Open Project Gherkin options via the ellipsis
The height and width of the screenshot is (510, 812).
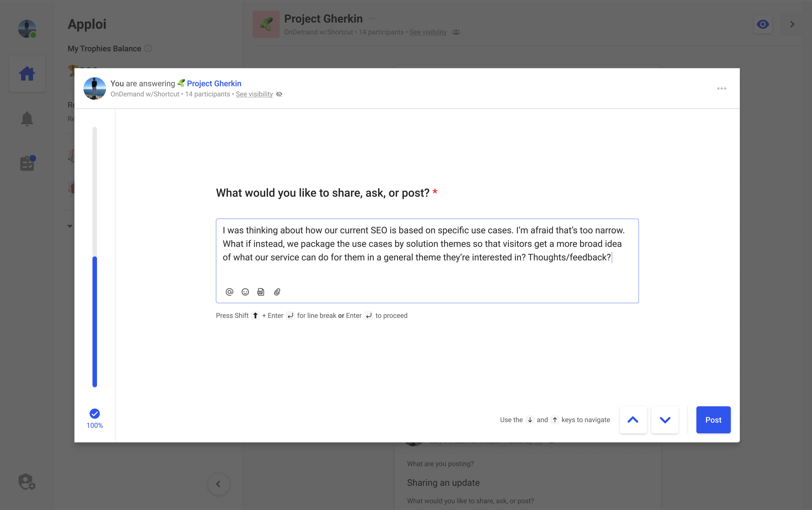pyautogui.click(x=372, y=19)
